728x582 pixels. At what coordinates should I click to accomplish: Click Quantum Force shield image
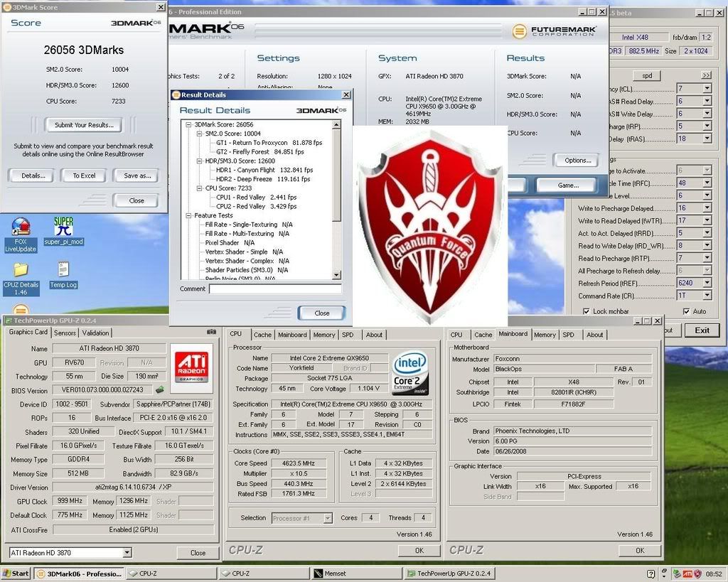coord(430,225)
